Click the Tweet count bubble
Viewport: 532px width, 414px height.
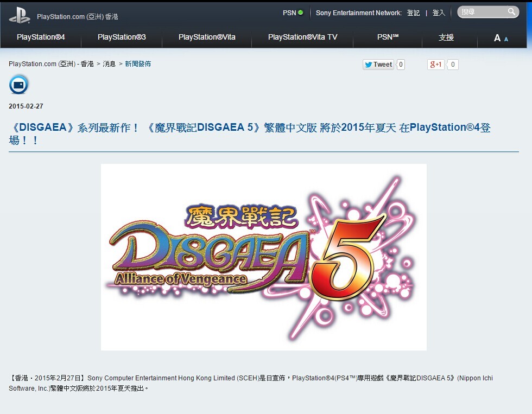(401, 65)
